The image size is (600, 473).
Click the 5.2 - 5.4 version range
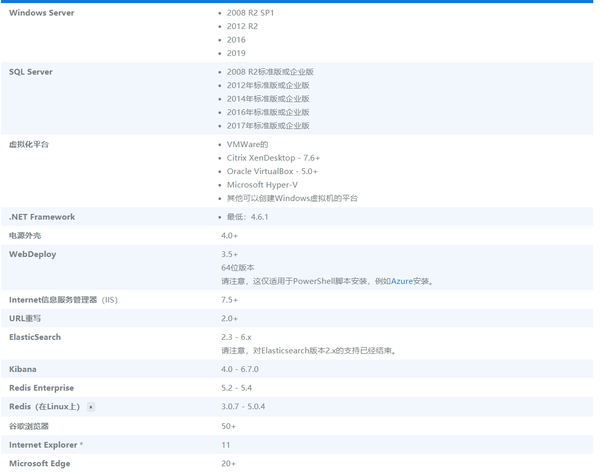click(x=236, y=388)
